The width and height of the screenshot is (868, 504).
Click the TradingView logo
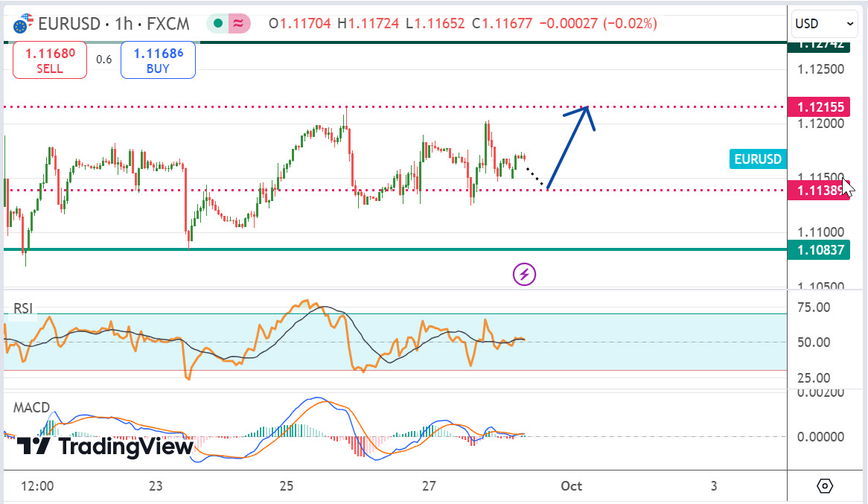coord(105,446)
